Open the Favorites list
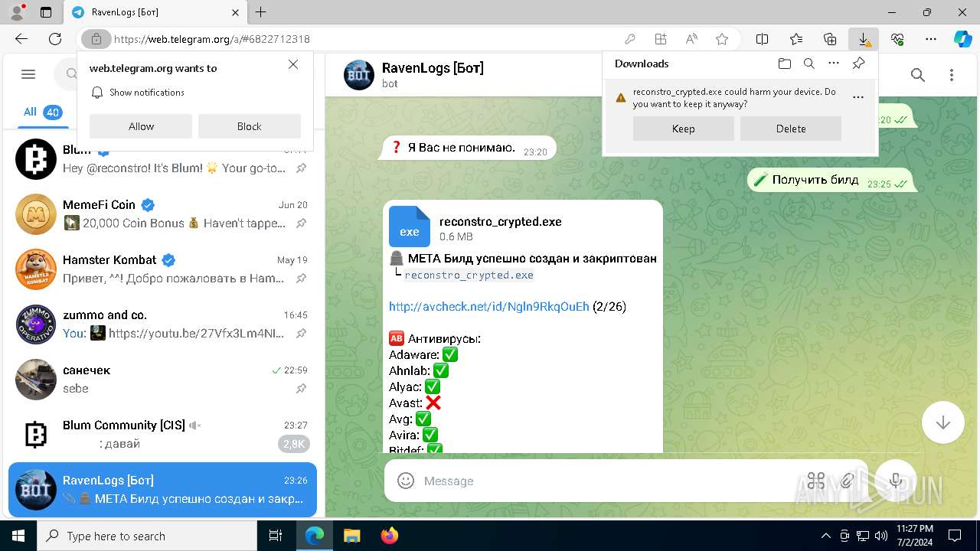 (x=796, y=39)
